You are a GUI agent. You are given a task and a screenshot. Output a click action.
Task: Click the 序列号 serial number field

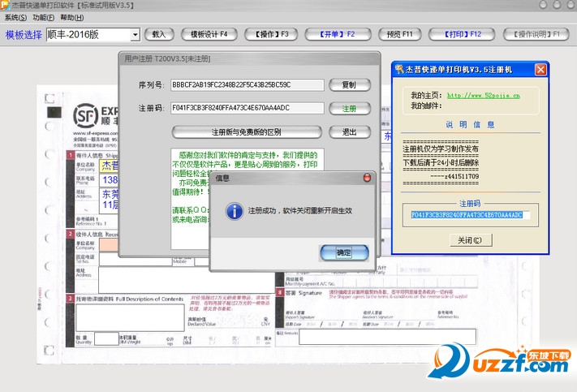click(x=248, y=85)
